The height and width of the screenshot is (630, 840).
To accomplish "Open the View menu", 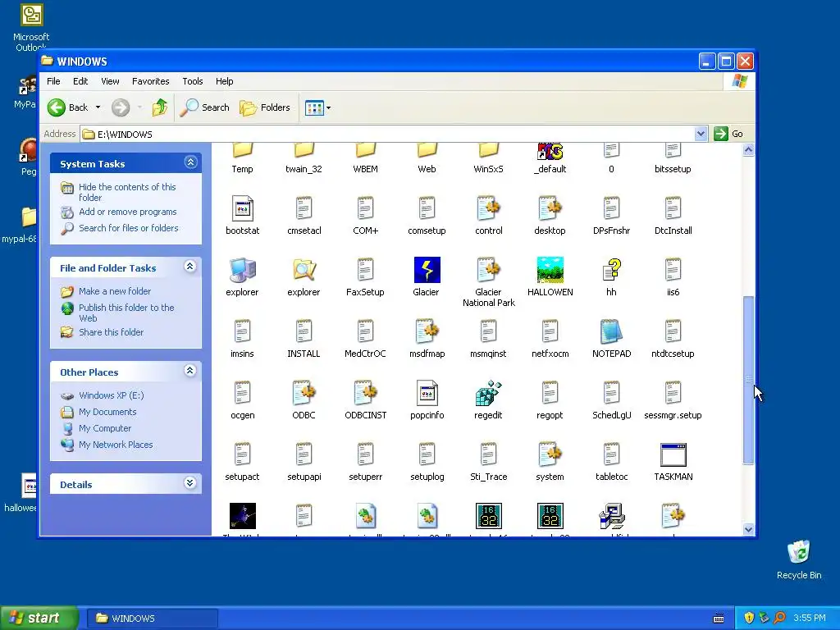I will point(110,81).
